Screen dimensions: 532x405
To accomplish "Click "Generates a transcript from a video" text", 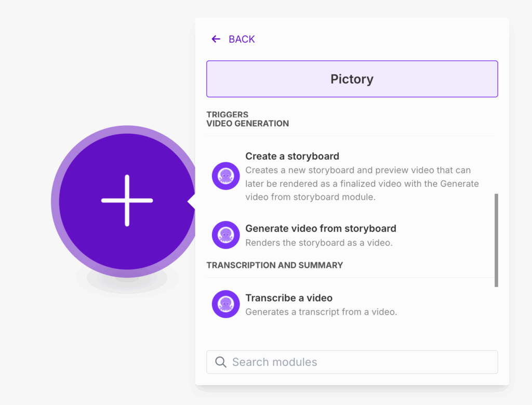I will tap(321, 312).
